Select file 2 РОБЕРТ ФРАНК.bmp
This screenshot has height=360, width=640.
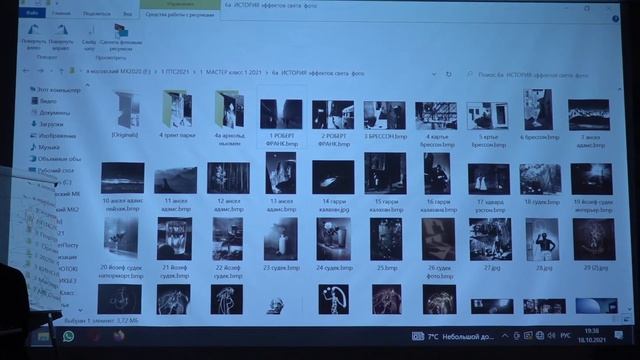point(333,123)
